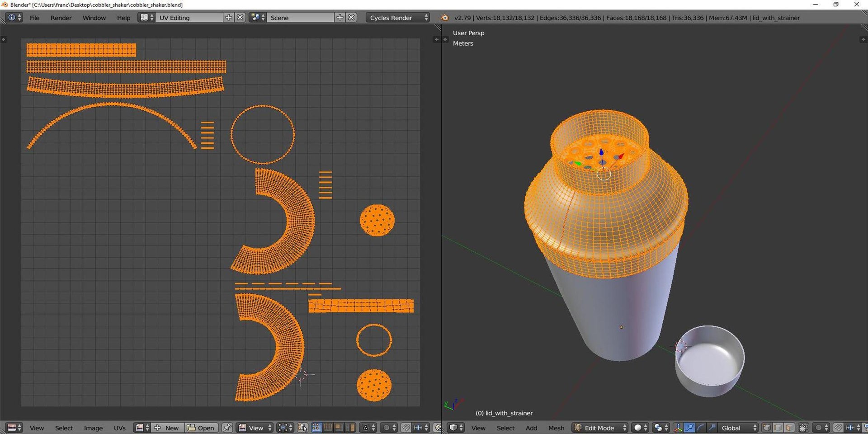The height and width of the screenshot is (434, 868).
Task: Open the 3D pivot point dropdown
Action: coord(661,428)
